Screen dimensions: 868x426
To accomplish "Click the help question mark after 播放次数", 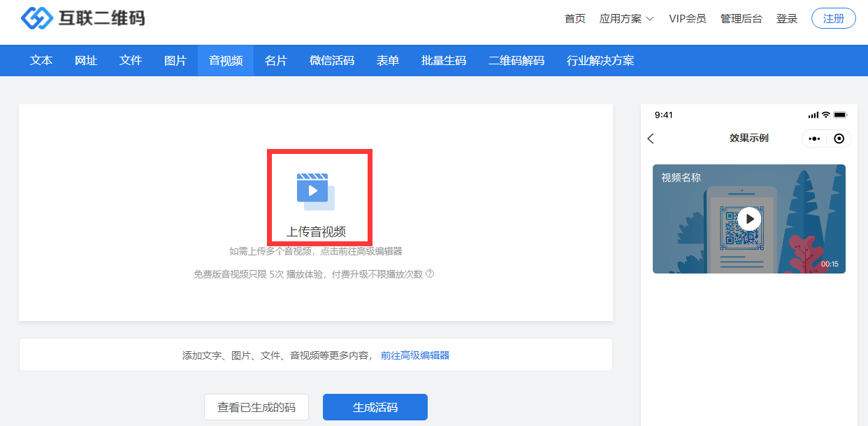I will (430, 274).
